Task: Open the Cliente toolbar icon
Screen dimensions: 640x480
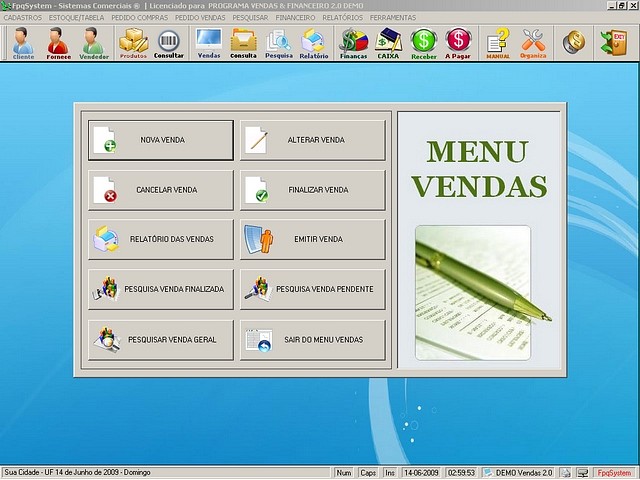Action: pyautogui.click(x=23, y=43)
